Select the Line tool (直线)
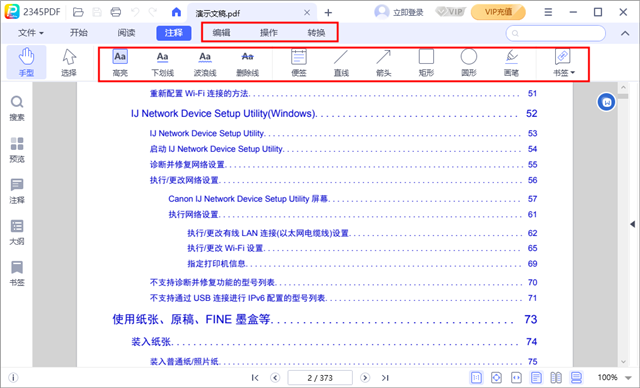 click(x=341, y=63)
